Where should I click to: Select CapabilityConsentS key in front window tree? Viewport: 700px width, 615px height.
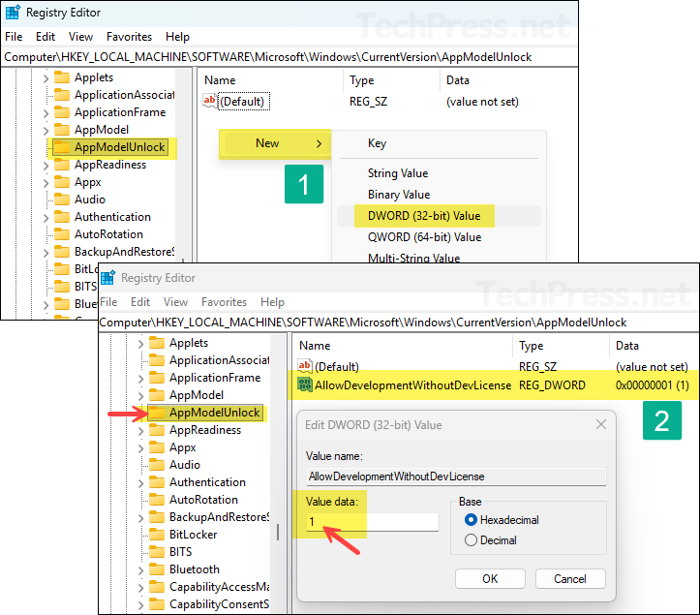(219, 603)
